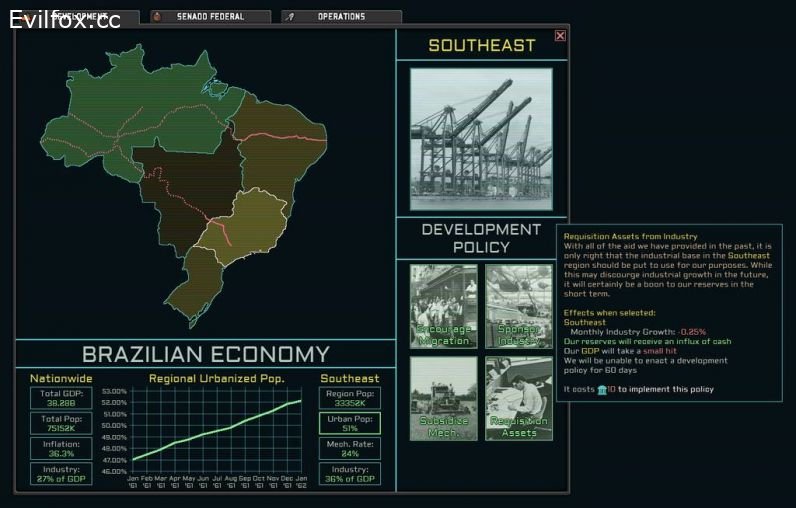Select the green North region on map
Screen dimensions: 796x508
click(x=130, y=110)
